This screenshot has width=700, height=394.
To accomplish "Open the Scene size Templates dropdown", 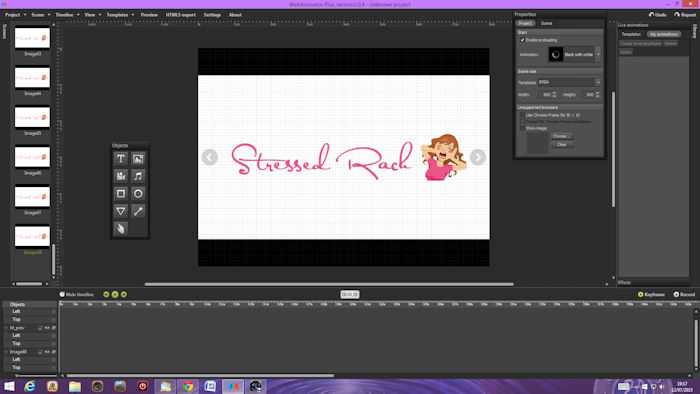I will click(x=597, y=82).
